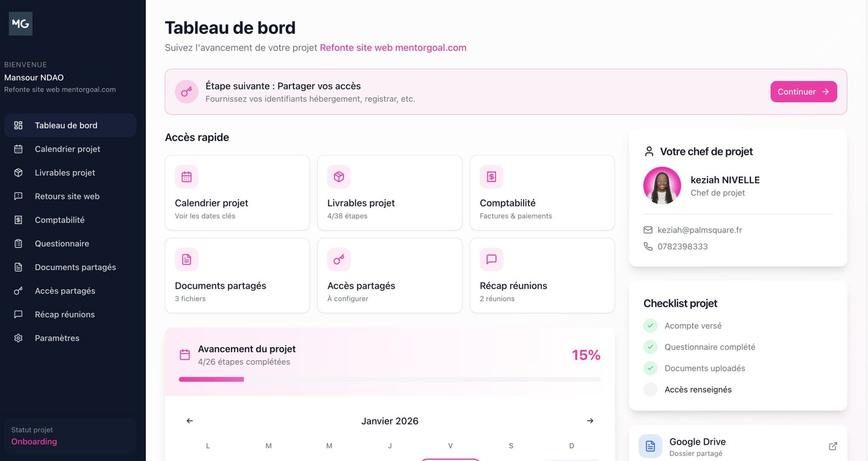Click the Livrables projet sidebar box icon
The height and width of the screenshot is (461, 868).
18,173
